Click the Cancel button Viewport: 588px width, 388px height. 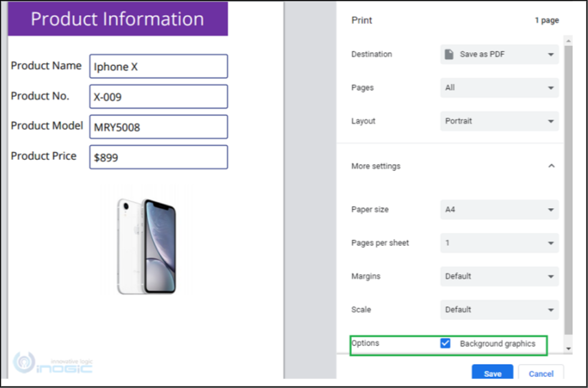541,373
